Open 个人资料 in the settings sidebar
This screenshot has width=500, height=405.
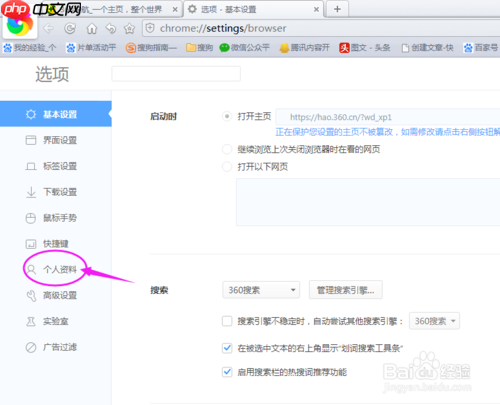(52, 269)
